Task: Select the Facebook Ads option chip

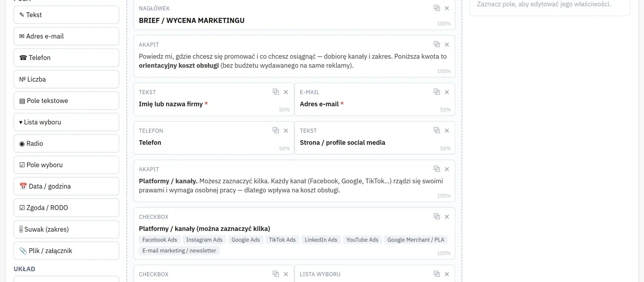Action: coord(160,240)
